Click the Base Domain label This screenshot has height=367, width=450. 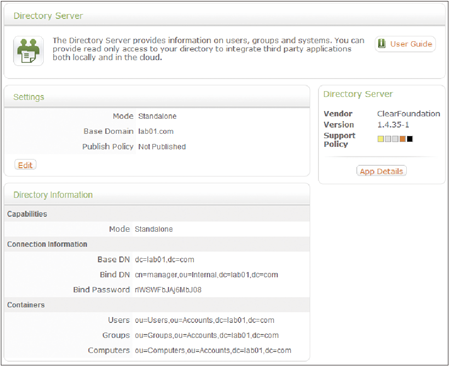click(108, 131)
